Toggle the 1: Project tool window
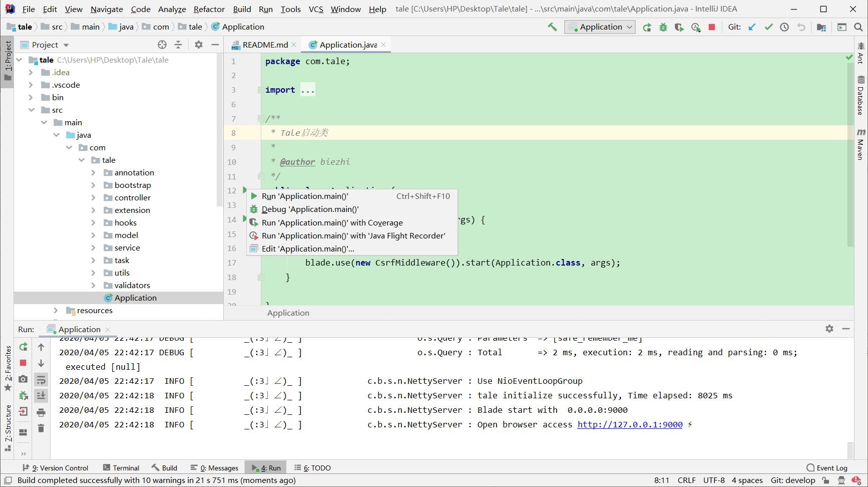 coord(8,61)
